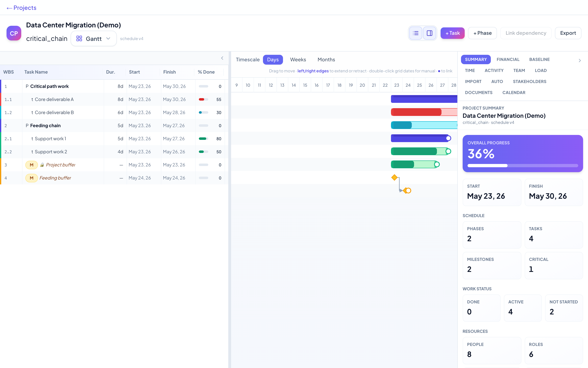Export the project schedule
This screenshot has height=368, width=588.
click(x=568, y=33)
